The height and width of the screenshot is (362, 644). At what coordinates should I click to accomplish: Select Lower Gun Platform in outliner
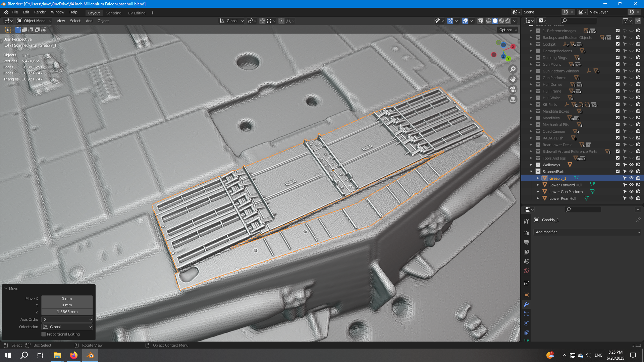pyautogui.click(x=566, y=192)
